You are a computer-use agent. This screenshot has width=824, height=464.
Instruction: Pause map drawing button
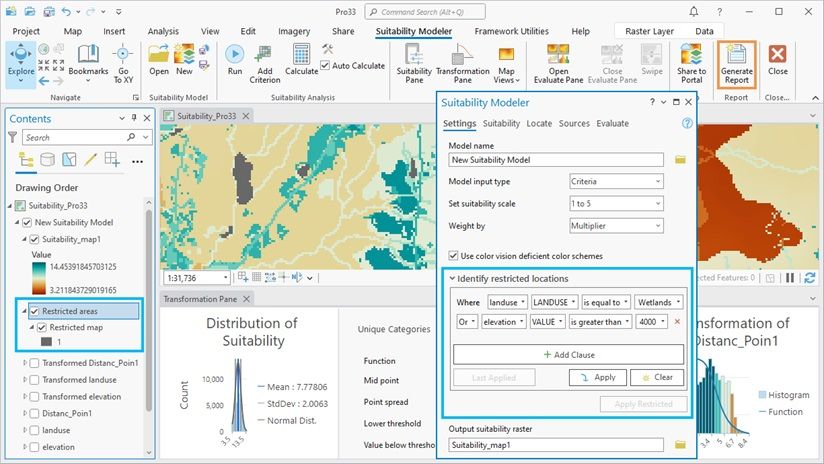(790, 277)
